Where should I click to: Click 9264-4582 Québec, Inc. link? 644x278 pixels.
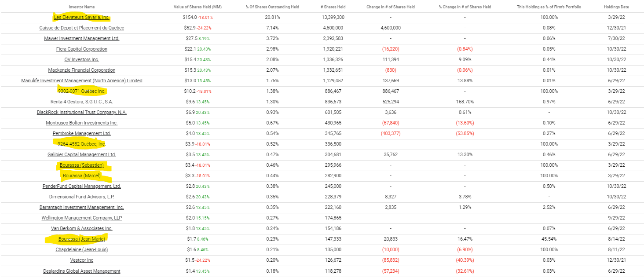pos(82,144)
